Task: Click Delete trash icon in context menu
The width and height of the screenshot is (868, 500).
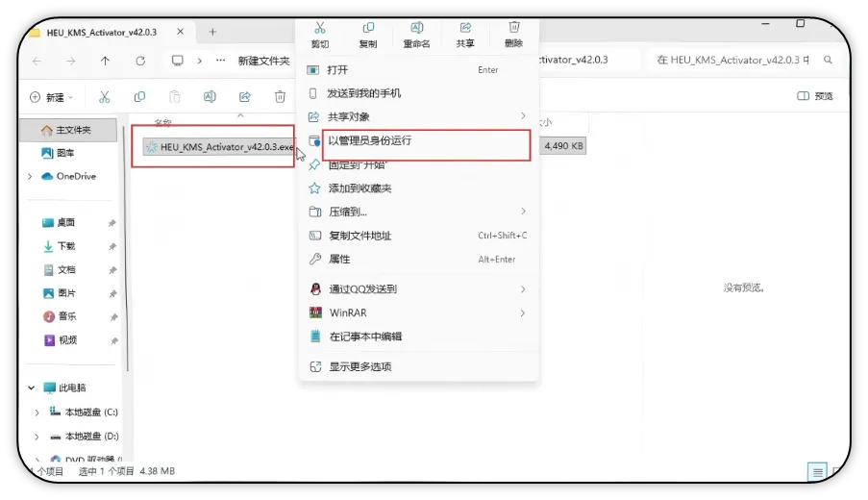Action: pos(514,28)
